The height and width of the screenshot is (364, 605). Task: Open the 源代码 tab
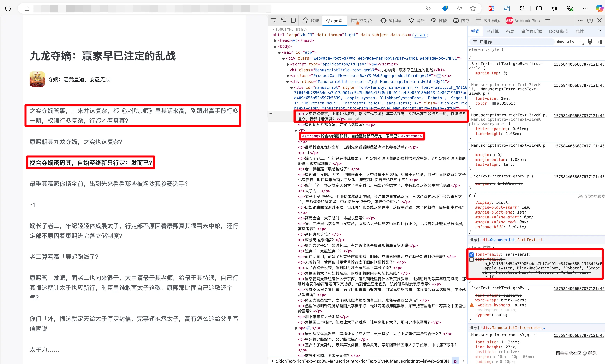click(390, 21)
